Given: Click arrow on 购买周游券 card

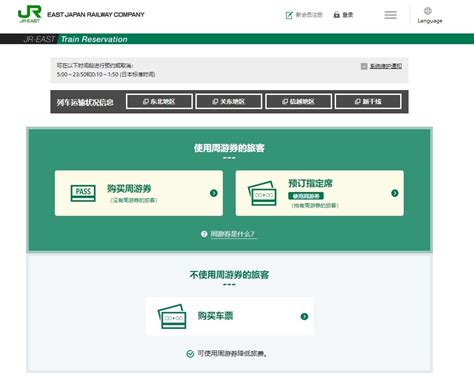Looking at the screenshot, I should click(214, 193).
